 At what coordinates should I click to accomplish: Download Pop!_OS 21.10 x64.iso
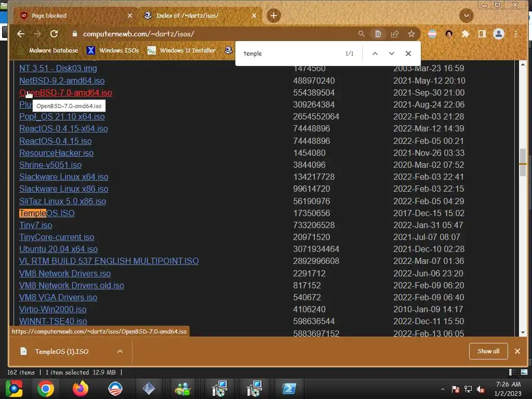pyautogui.click(x=62, y=117)
